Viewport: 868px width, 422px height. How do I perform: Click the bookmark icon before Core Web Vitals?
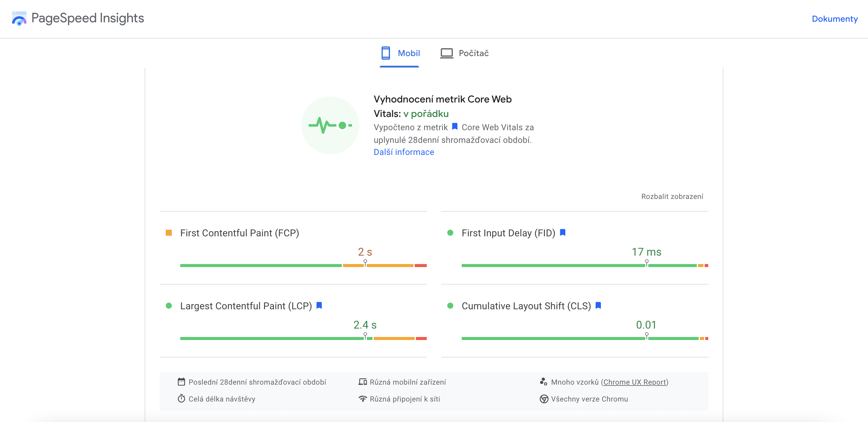(x=454, y=126)
